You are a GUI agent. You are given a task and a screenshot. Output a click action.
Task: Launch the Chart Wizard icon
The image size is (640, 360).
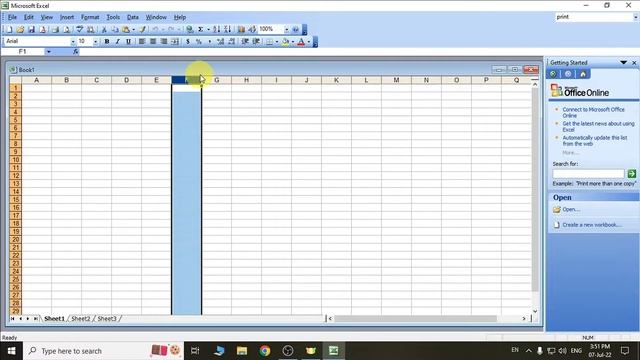coord(241,29)
